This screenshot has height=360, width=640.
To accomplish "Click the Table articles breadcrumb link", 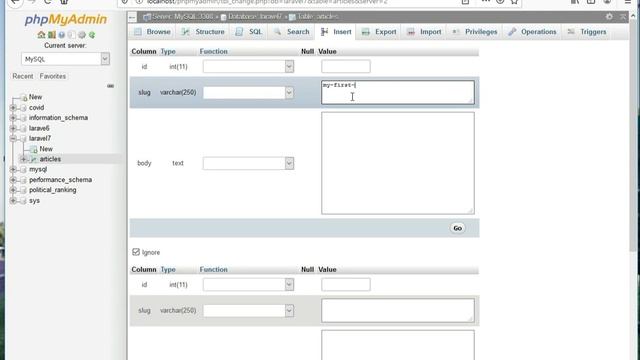I will (x=318, y=17).
